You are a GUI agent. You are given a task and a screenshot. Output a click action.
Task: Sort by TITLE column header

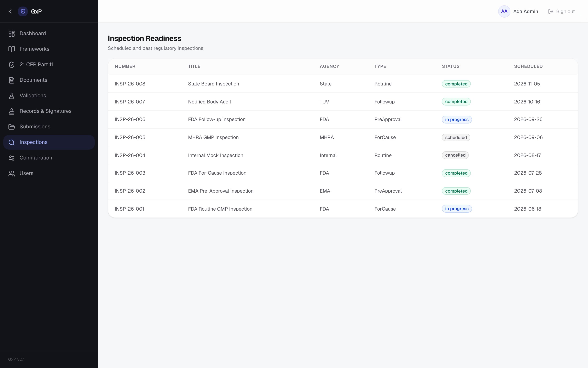(194, 66)
